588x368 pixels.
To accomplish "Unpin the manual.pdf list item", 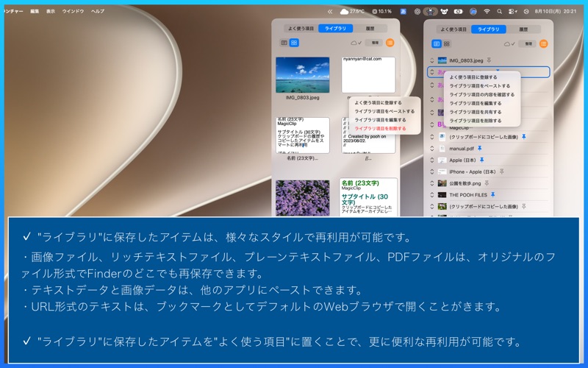I will click(479, 149).
